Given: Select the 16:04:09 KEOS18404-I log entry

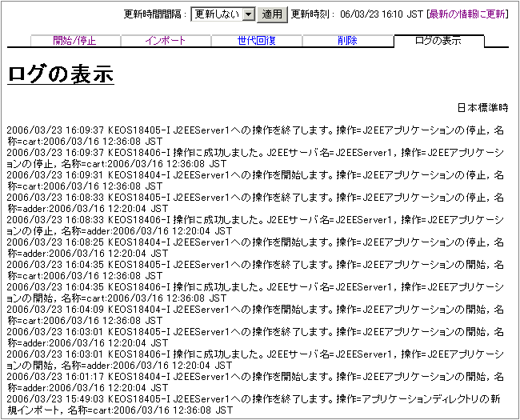Looking at the screenshot, I should point(255,315).
